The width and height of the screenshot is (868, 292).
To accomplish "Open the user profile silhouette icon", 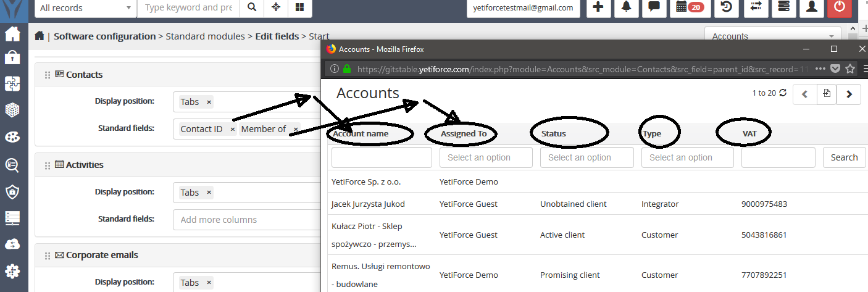I will [x=812, y=7].
